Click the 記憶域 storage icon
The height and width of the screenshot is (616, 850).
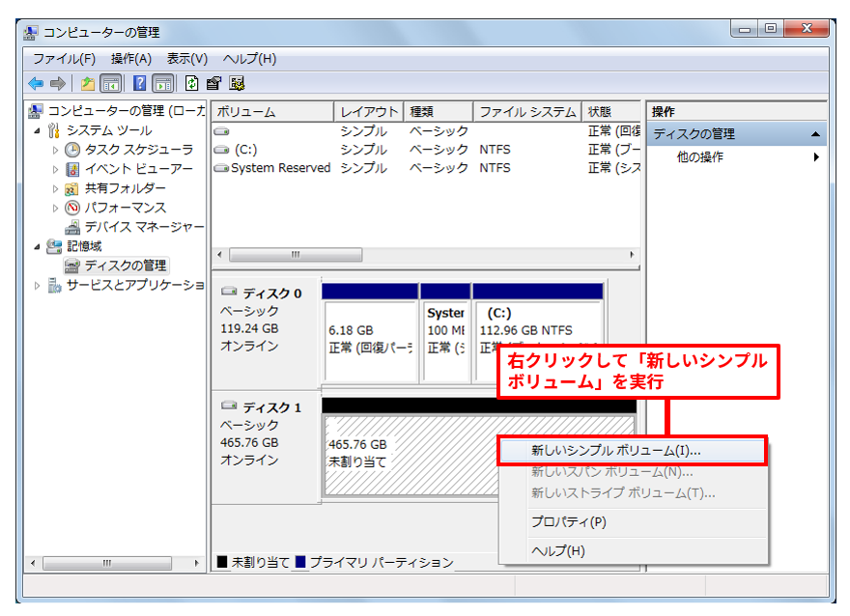(x=54, y=246)
